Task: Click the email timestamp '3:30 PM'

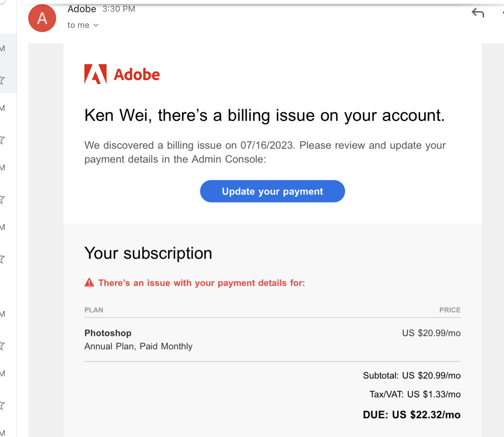Action: coord(118,9)
